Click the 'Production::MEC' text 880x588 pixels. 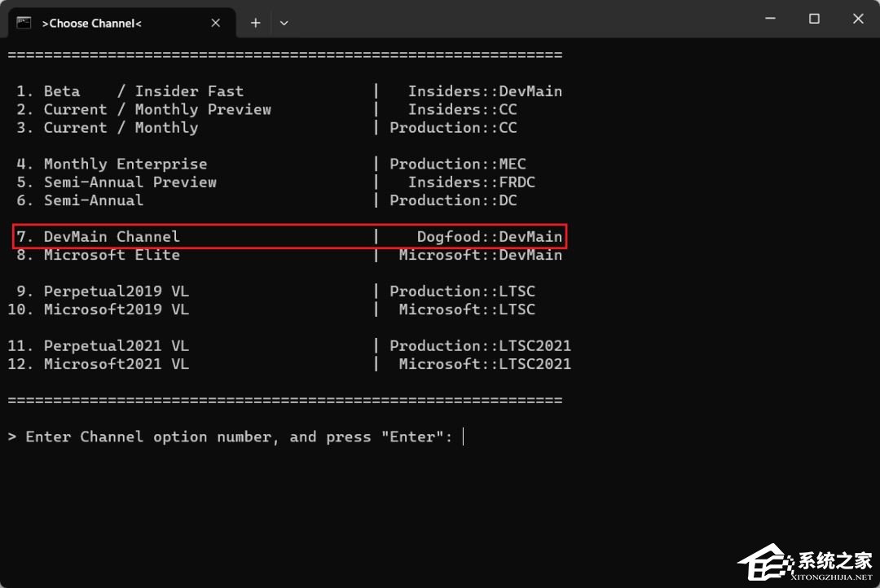[458, 164]
